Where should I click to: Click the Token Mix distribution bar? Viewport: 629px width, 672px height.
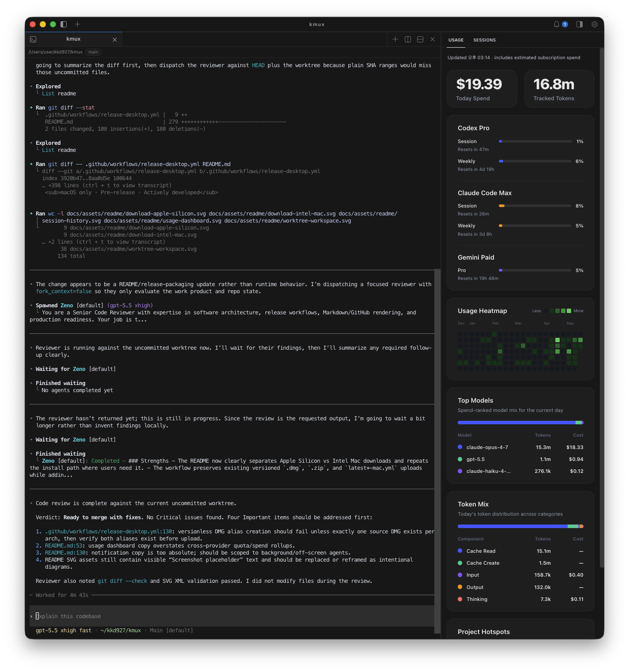click(520, 526)
